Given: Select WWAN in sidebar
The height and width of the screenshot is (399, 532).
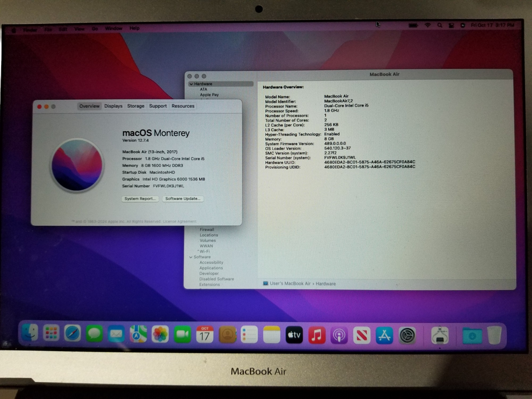Looking at the screenshot, I should tap(206, 246).
